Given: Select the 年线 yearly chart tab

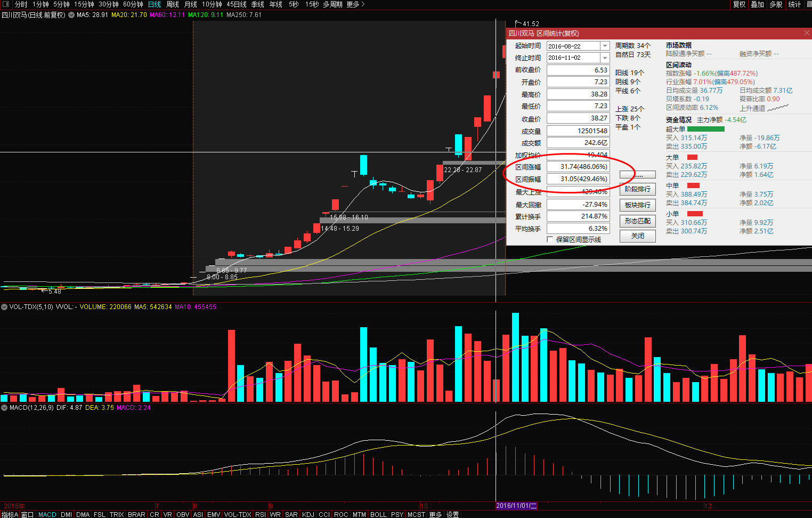Looking at the screenshot, I should click(276, 4).
